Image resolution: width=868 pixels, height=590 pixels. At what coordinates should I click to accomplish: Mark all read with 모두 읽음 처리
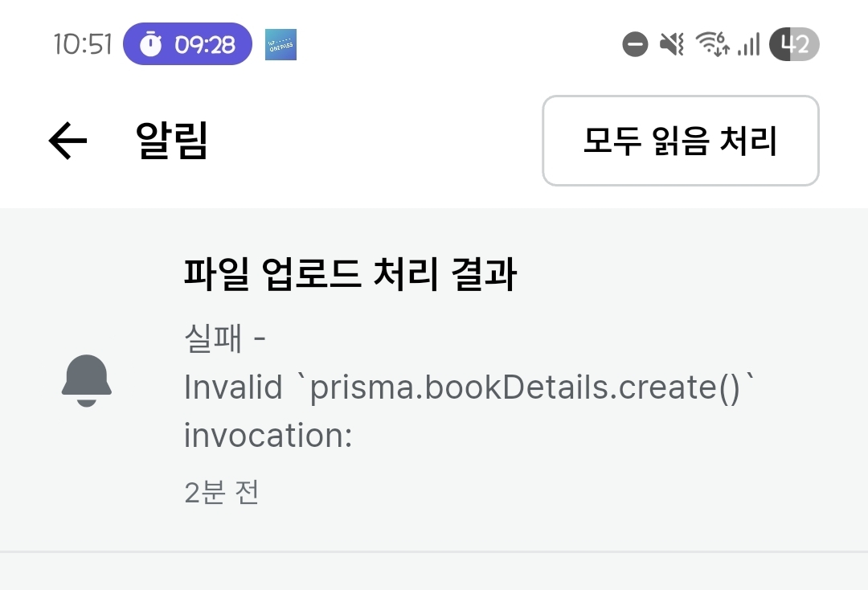681,141
